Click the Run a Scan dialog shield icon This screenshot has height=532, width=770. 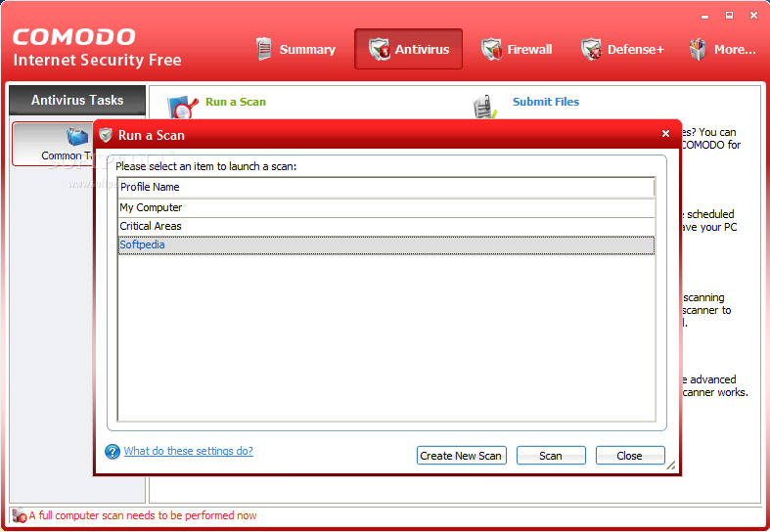(x=106, y=135)
